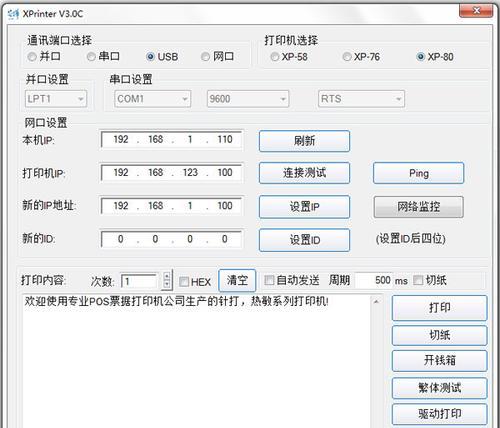Open the LPT1 parallel port dropdown
The width and height of the screenshot is (500, 428).
point(56,99)
